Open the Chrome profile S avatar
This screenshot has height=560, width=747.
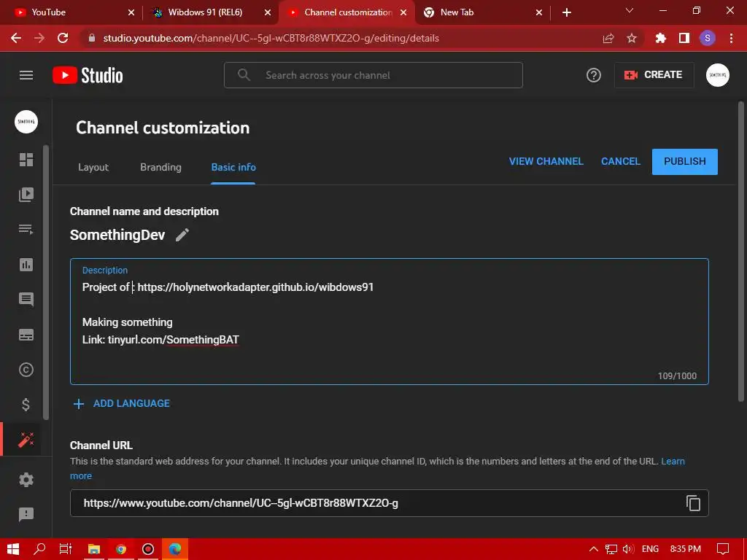tap(708, 38)
